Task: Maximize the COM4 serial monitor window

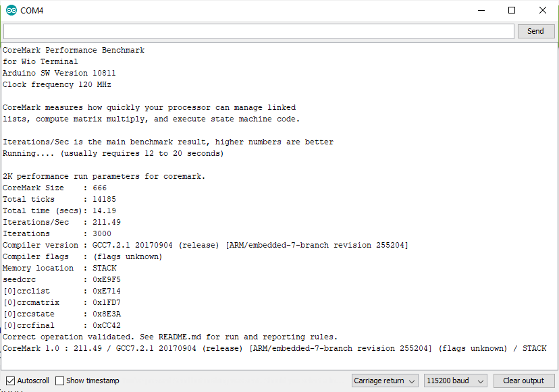Action: pos(512,11)
